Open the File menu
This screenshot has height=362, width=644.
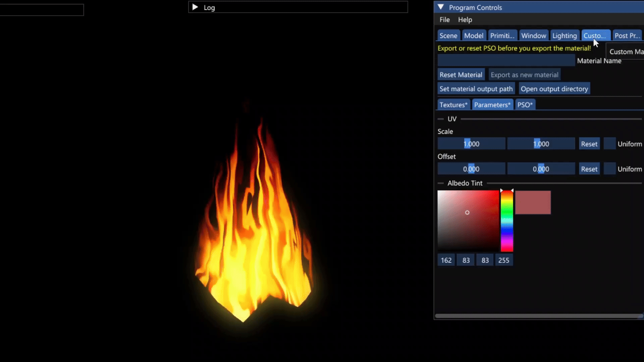(x=444, y=20)
